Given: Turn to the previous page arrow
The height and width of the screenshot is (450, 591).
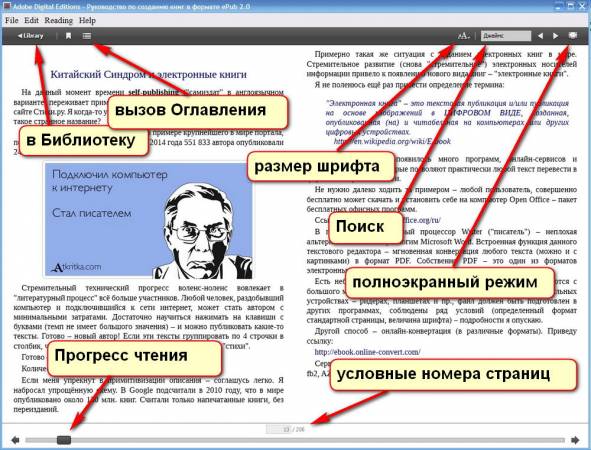Looking at the screenshot, I should pyautogui.click(x=15, y=440).
